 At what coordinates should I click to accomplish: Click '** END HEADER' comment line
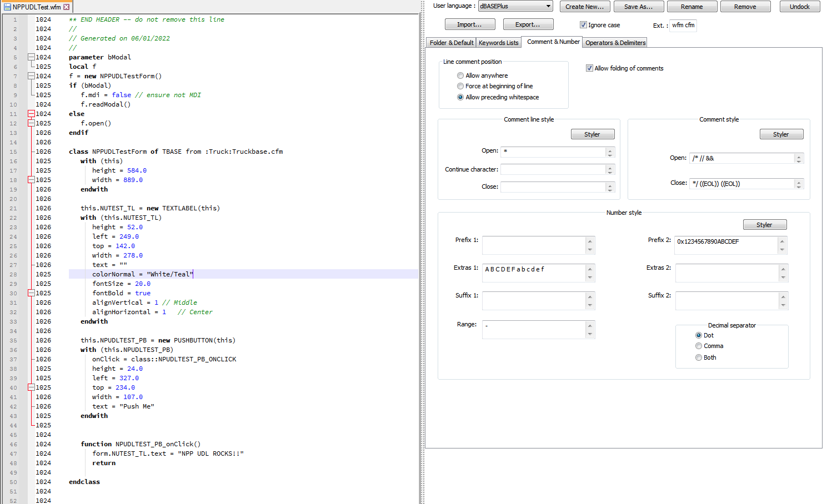coord(147,19)
